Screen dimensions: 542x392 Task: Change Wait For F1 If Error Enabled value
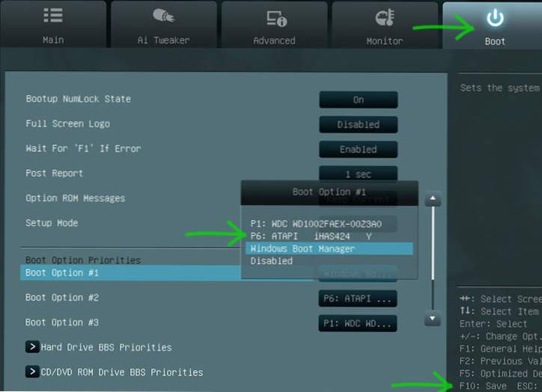coord(359,150)
